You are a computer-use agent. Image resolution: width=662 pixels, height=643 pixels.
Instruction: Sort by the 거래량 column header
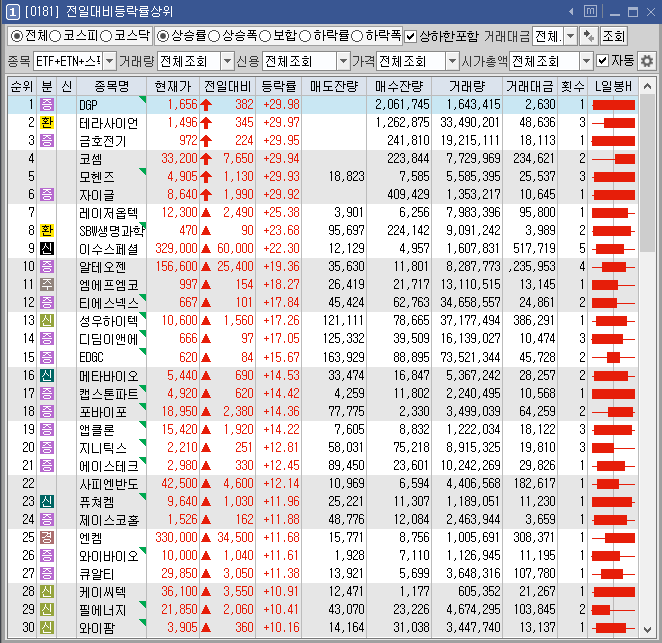[467, 87]
